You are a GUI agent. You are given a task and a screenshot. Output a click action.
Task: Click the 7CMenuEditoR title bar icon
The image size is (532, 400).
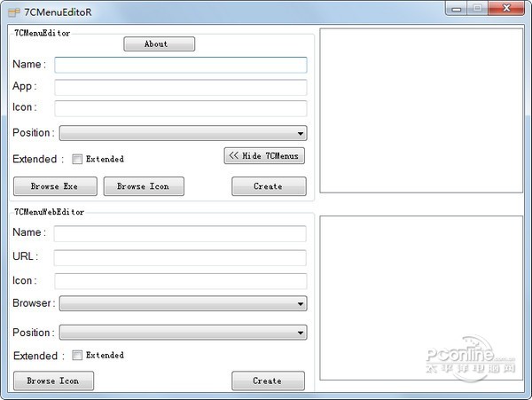14,12
